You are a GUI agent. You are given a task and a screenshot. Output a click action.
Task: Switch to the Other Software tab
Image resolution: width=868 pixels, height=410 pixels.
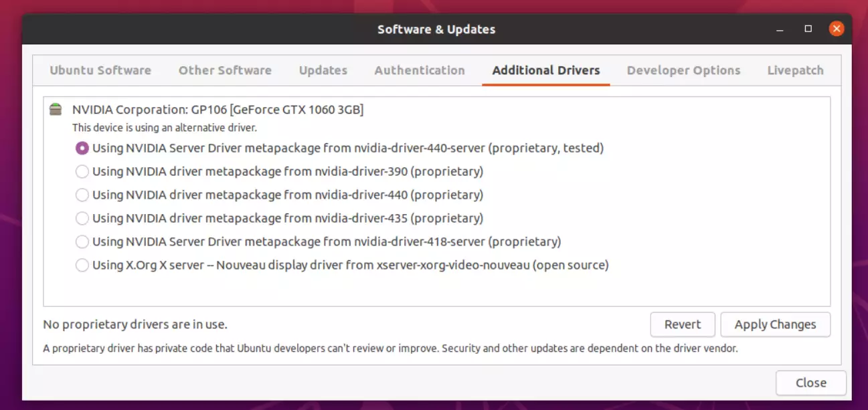225,70
